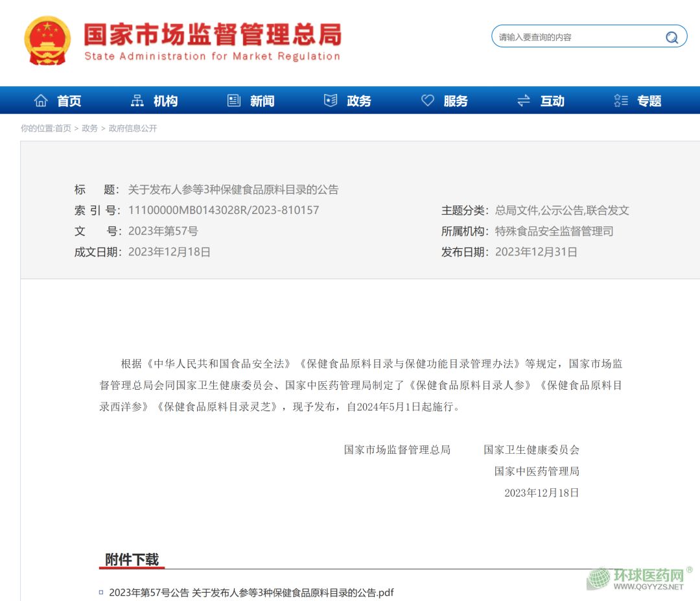700x601 pixels.
Task: Open the 专题 navigation menu item
Action: click(x=649, y=101)
